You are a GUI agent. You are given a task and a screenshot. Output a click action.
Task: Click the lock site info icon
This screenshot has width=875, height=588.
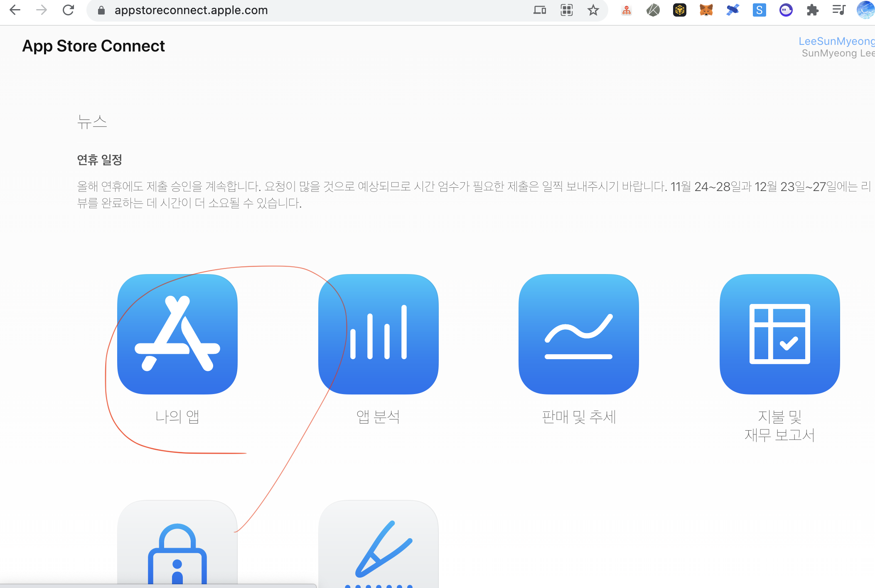point(101,10)
